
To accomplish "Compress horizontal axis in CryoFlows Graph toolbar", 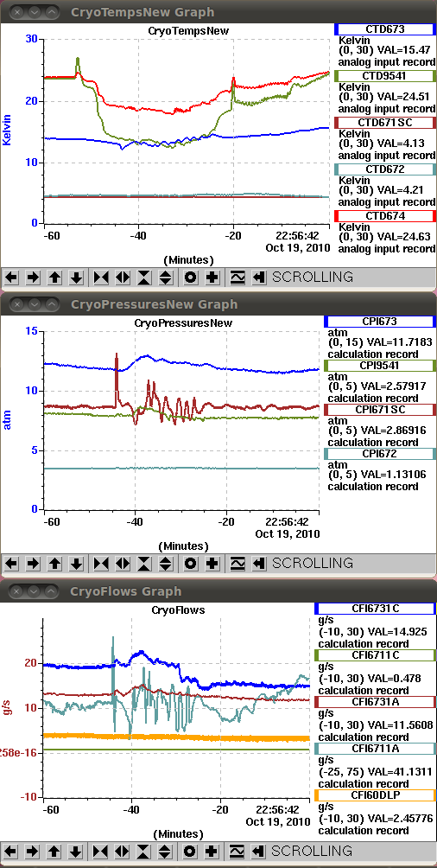I will (101, 851).
